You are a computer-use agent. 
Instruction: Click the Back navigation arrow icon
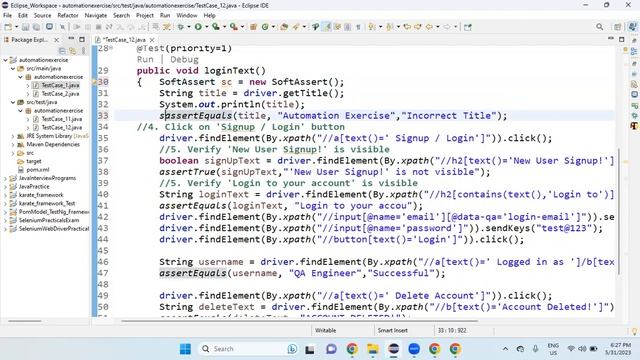pos(429,27)
